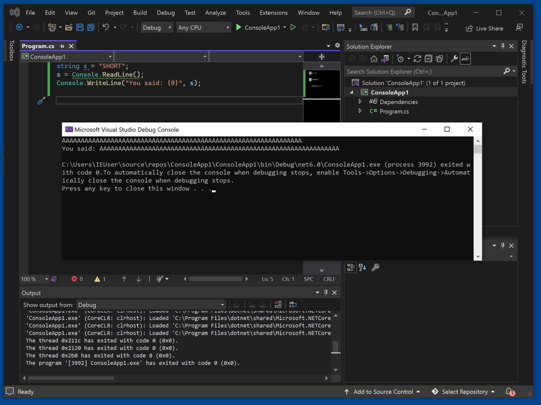Toggle Word Wrap in Output toolbar
This screenshot has height=405, width=541.
(293, 305)
